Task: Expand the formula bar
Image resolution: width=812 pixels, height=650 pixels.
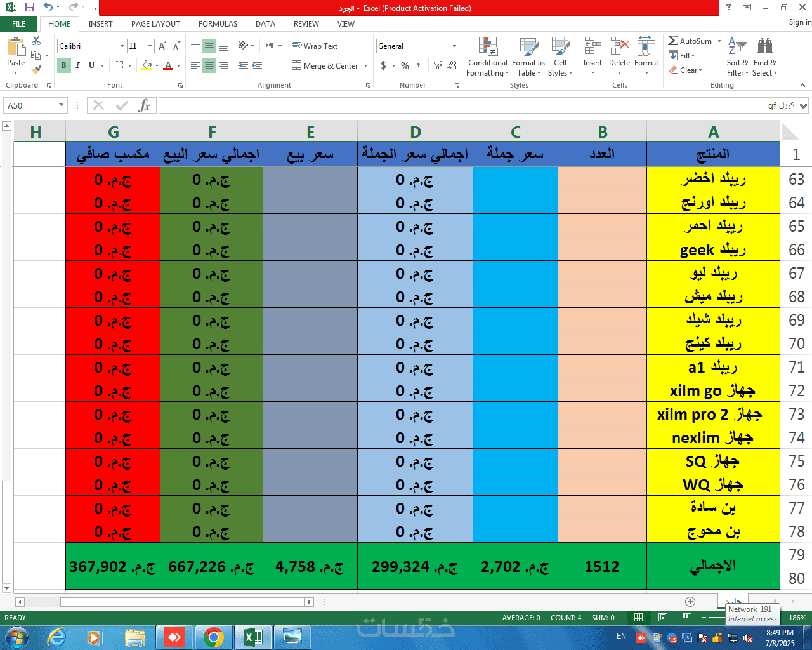Action: click(x=804, y=106)
